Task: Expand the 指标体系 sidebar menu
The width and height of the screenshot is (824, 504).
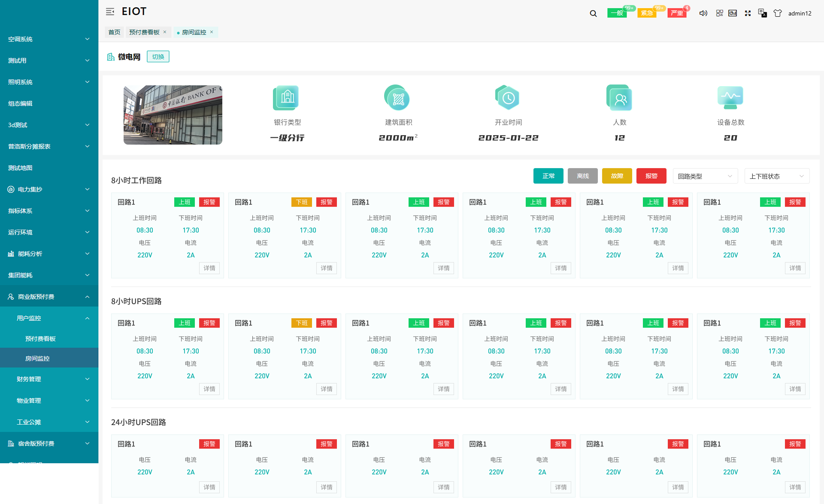Action: (49, 211)
